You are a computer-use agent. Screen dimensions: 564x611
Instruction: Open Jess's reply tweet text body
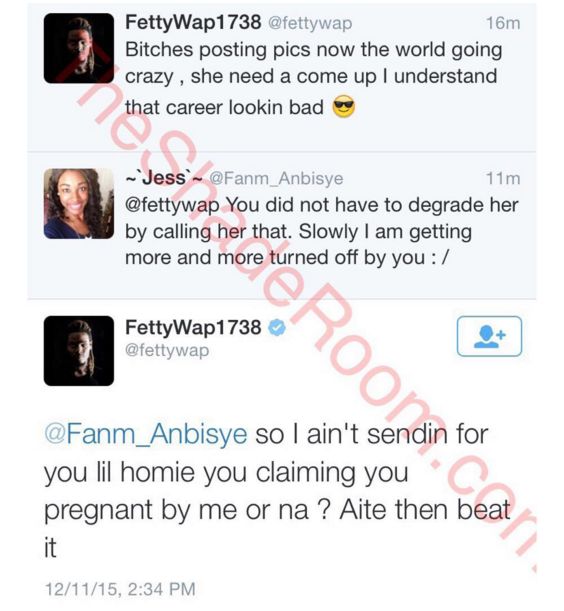tap(322, 231)
